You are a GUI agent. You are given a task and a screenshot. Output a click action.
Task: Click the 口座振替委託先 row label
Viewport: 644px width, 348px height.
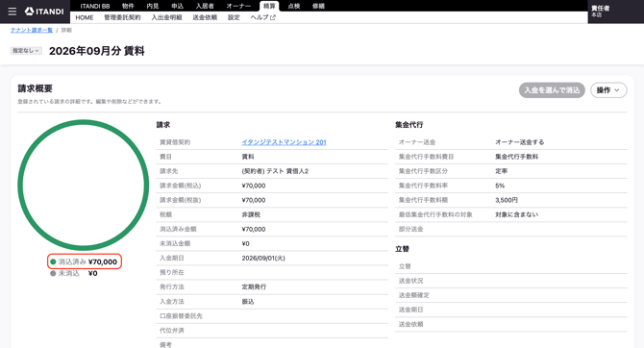[x=181, y=316]
